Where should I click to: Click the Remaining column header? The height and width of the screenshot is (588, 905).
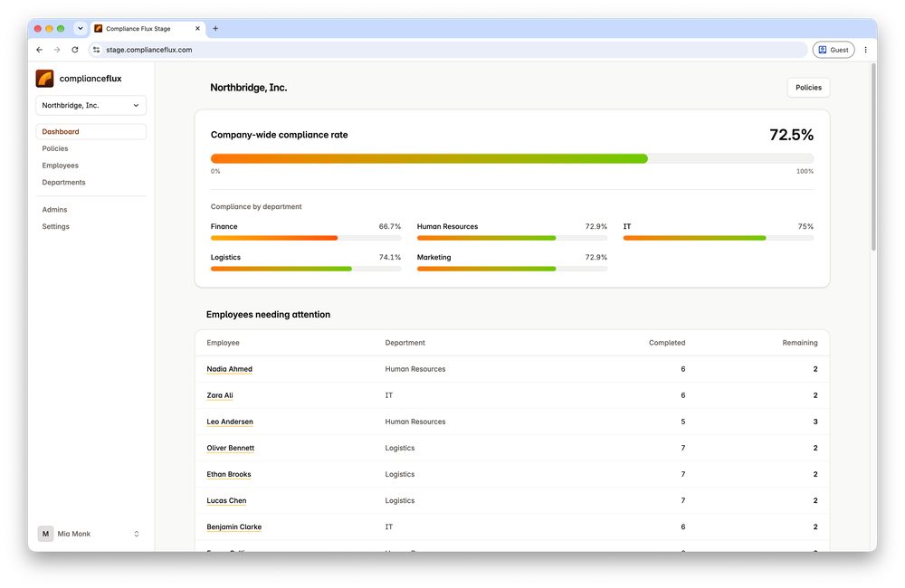click(800, 343)
